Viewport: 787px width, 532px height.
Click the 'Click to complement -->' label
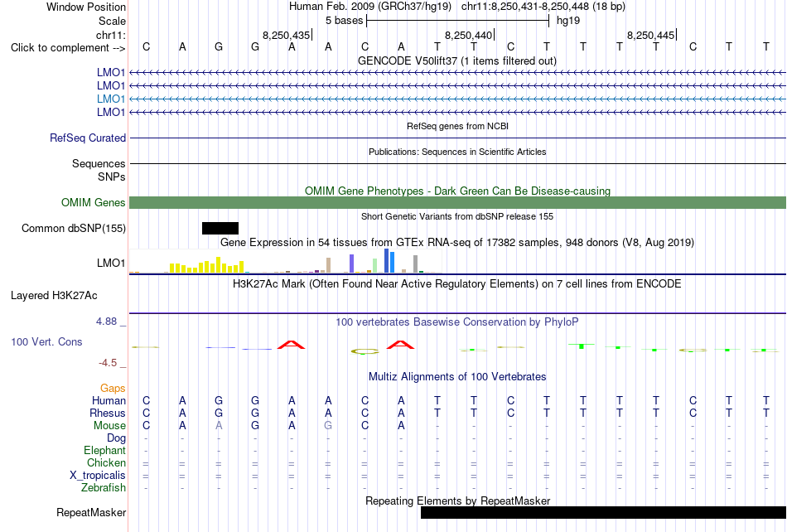(68, 48)
